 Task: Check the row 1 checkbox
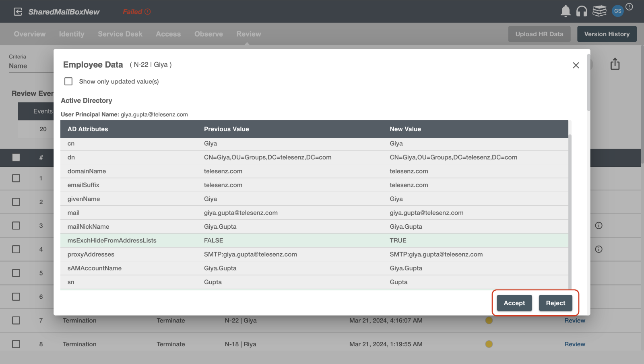coord(16,178)
